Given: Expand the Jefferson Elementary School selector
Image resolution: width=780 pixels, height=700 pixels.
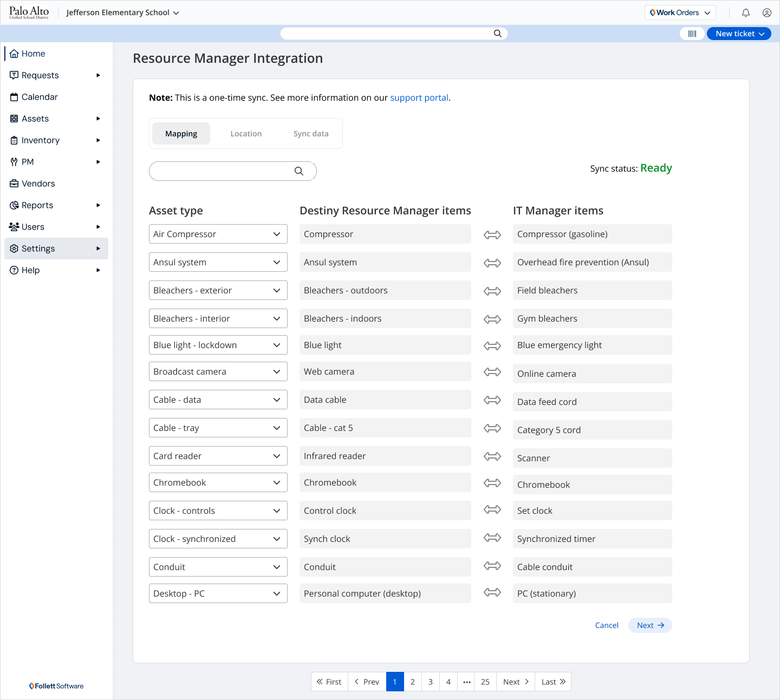Looking at the screenshot, I should point(123,12).
